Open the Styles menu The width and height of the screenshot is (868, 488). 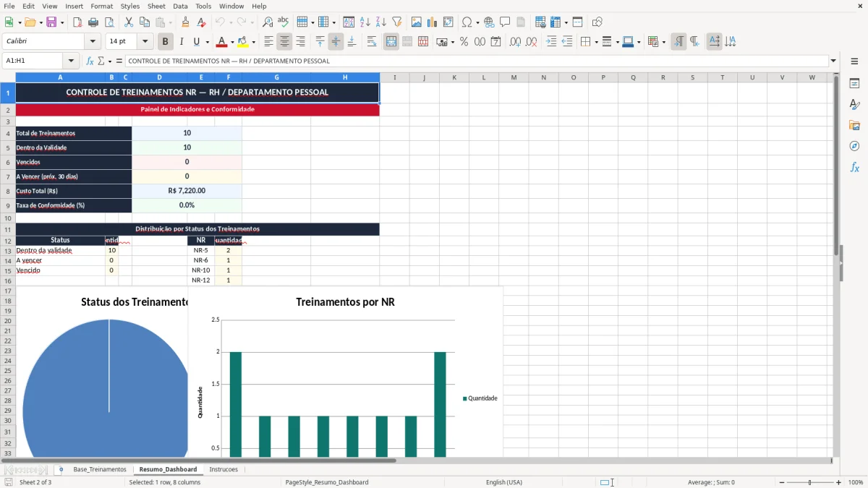[x=130, y=6]
